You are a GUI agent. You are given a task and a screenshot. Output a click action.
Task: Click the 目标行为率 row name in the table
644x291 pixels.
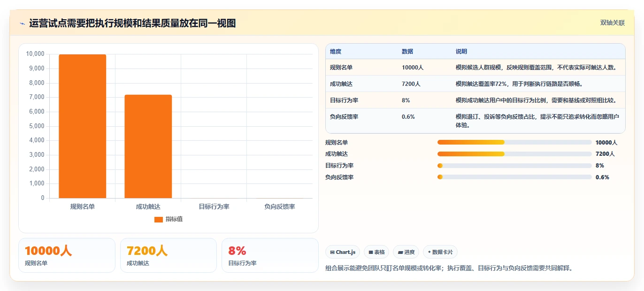point(344,100)
